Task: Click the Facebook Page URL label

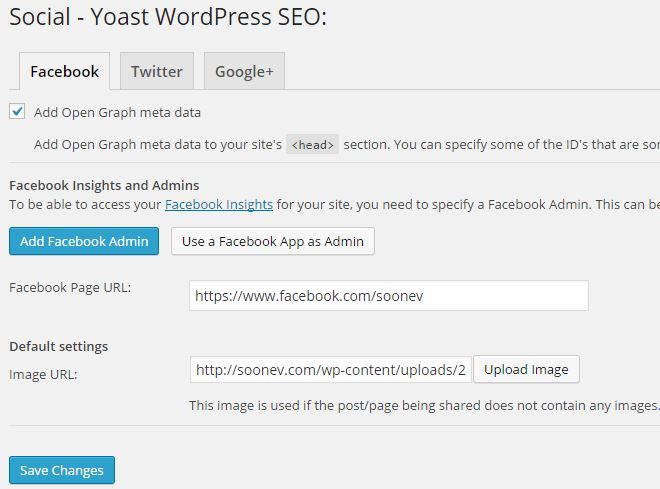Action: (x=70, y=287)
